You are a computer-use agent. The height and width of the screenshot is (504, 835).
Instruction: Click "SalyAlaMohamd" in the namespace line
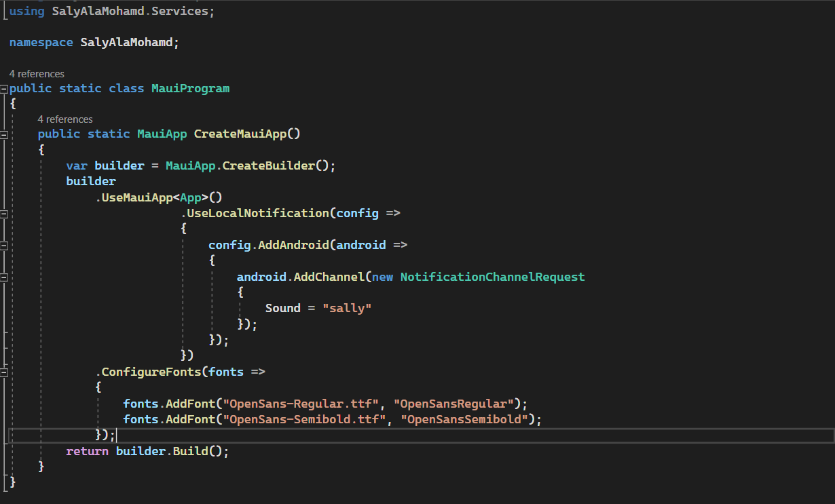coord(126,42)
